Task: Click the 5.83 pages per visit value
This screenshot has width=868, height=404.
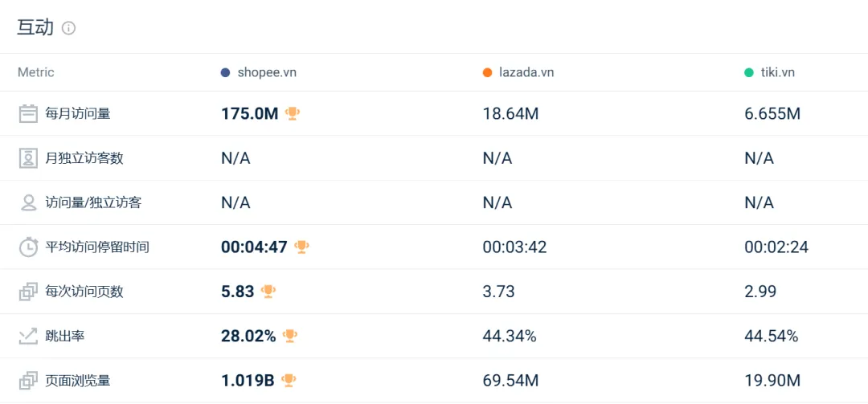Action: pos(237,292)
